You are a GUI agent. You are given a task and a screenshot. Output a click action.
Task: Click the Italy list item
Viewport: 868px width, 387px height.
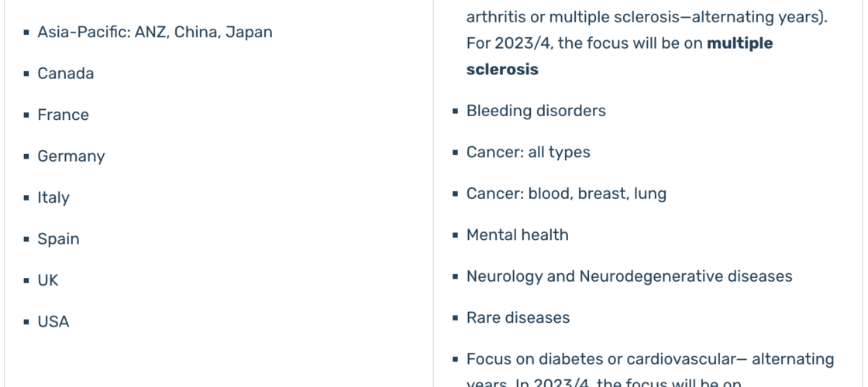point(53,198)
